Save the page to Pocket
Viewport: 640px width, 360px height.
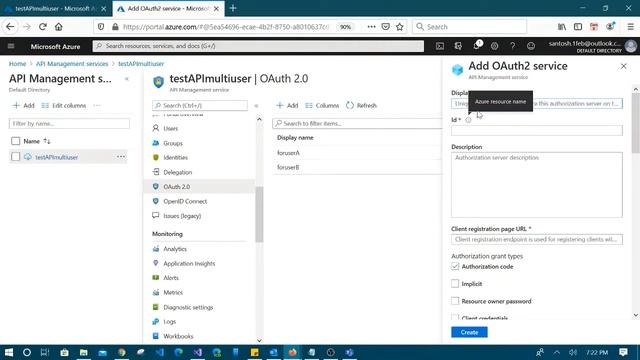[385, 27]
